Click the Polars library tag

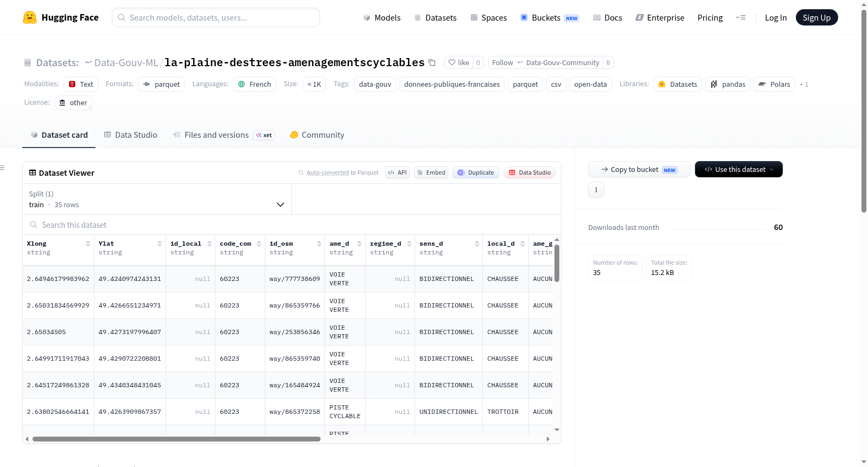coord(774,84)
